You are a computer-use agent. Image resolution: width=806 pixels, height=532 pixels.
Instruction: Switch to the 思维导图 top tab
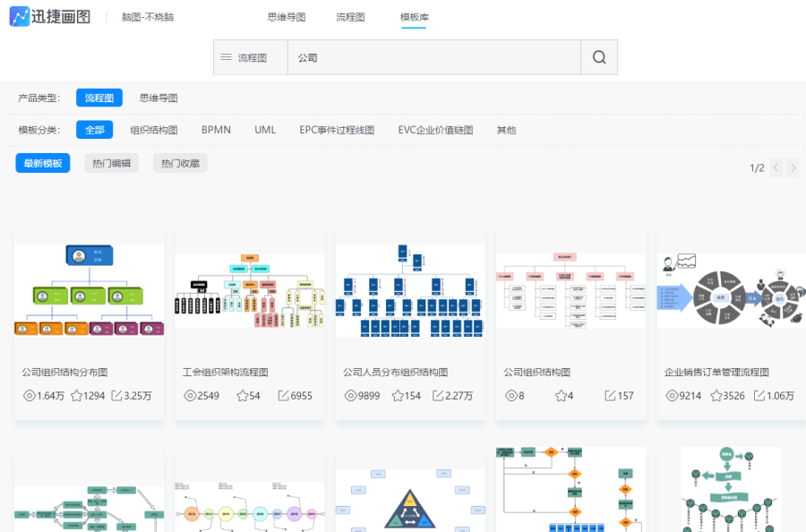point(287,17)
